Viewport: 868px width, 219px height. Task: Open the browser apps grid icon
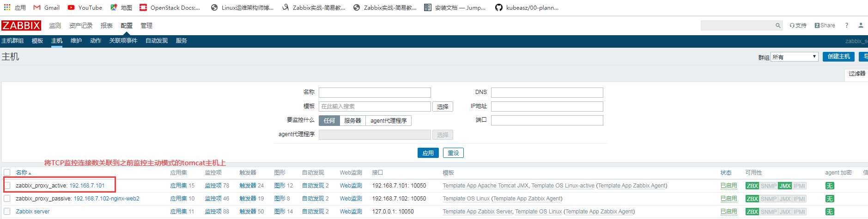[x=7, y=7]
